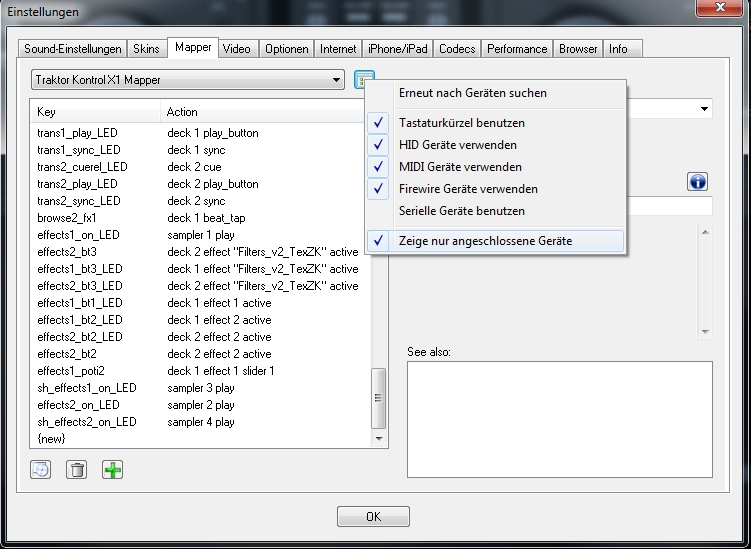751x549 pixels.
Task: Select the {new} entry in key list
Action: (x=50, y=439)
